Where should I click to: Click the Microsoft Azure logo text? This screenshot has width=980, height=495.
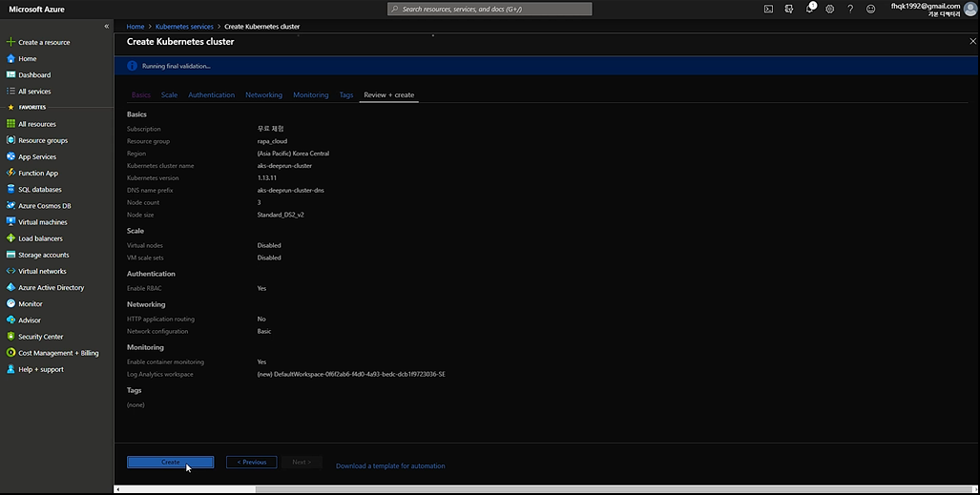click(36, 9)
